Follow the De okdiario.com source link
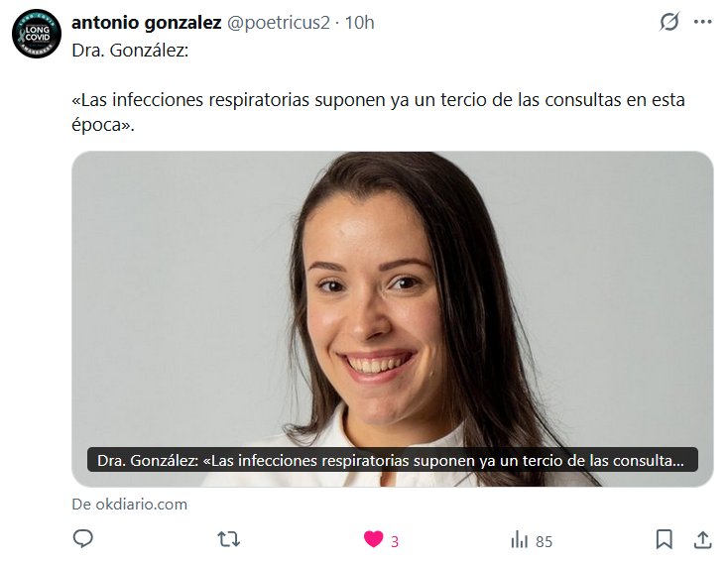The height and width of the screenshot is (565, 728). click(x=130, y=505)
